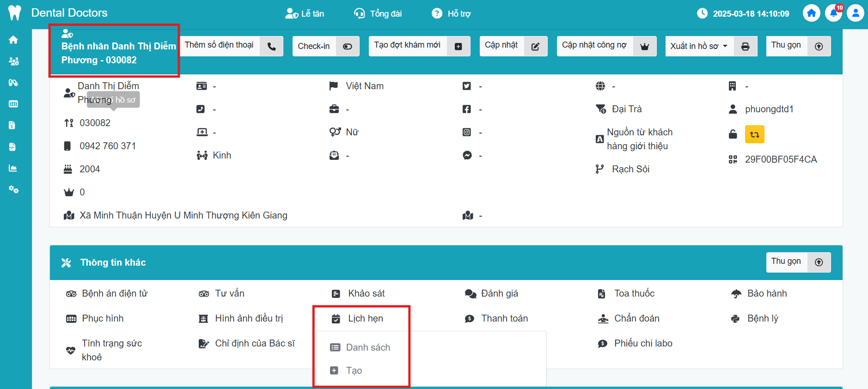Open the Lễ tân menu

[305, 14]
